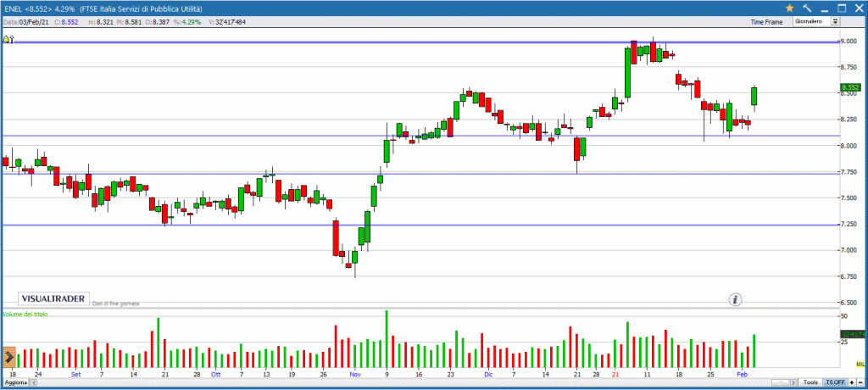The image size is (868, 390).
Task: Click the Set month marker on timeline
Action: 76,375
